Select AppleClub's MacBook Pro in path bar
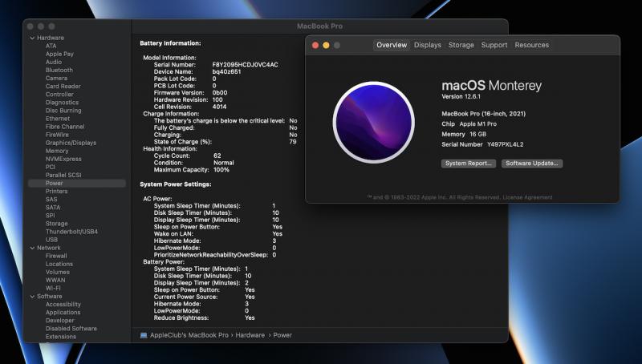 coord(189,335)
